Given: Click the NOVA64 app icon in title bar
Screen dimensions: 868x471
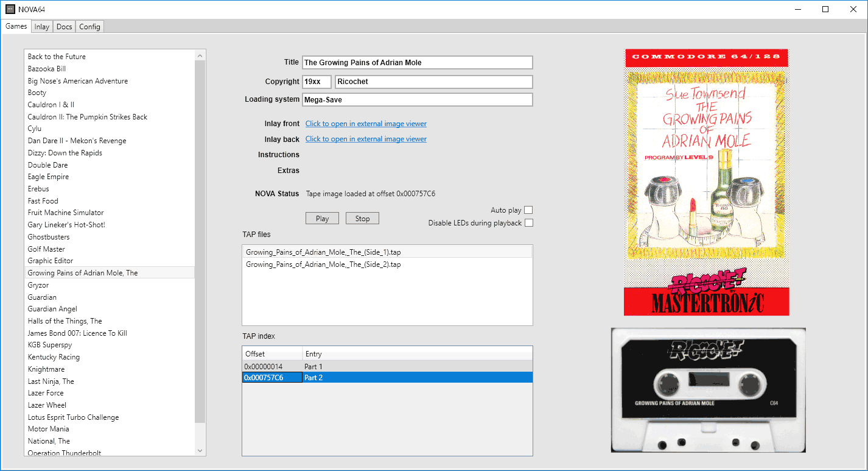Looking at the screenshot, I should click(x=10, y=9).
